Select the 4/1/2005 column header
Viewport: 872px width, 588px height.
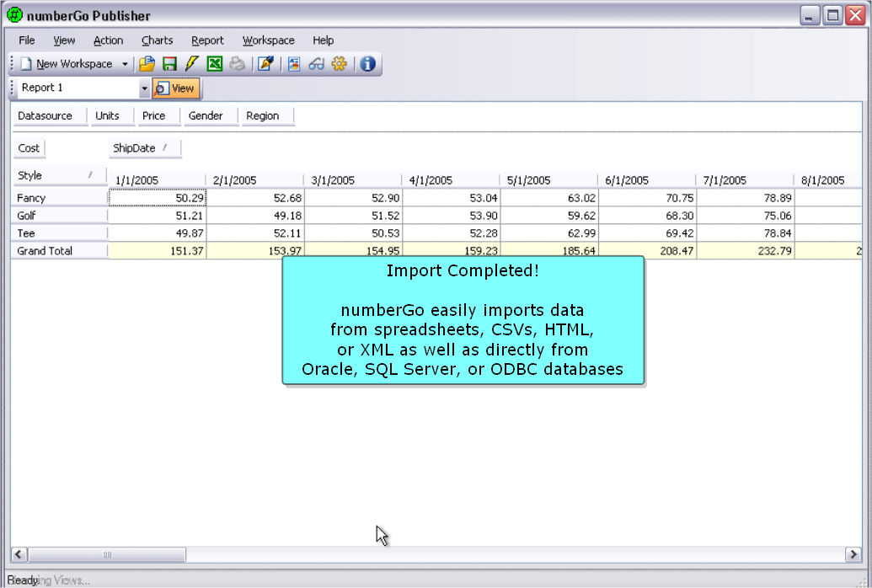click(x=451, y=180)
